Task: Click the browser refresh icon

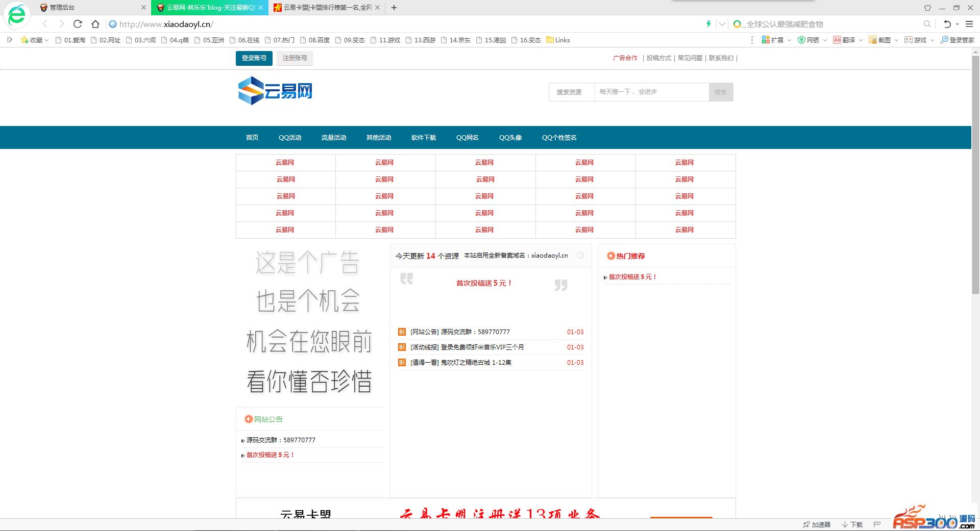Action: [78, 24]
